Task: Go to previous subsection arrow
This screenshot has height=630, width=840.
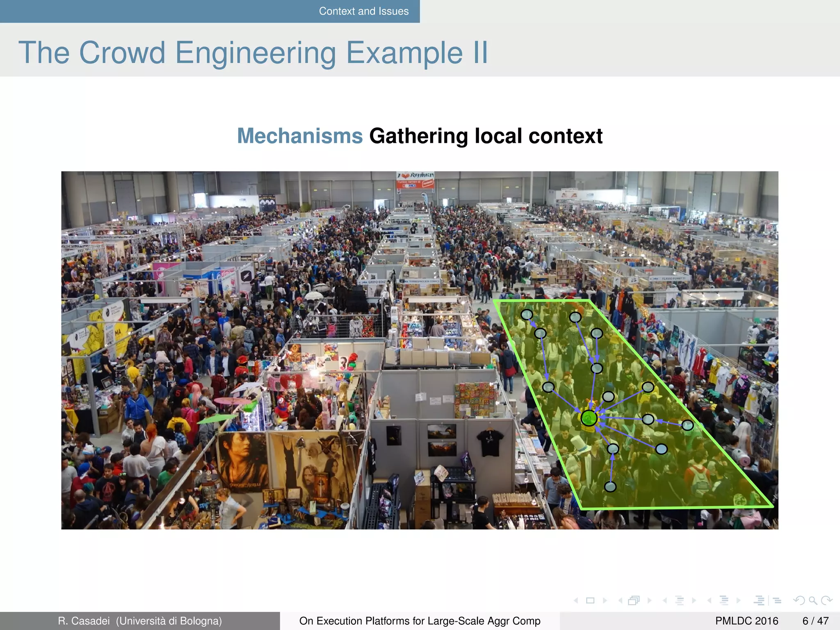Action: (x=665, y=600)
